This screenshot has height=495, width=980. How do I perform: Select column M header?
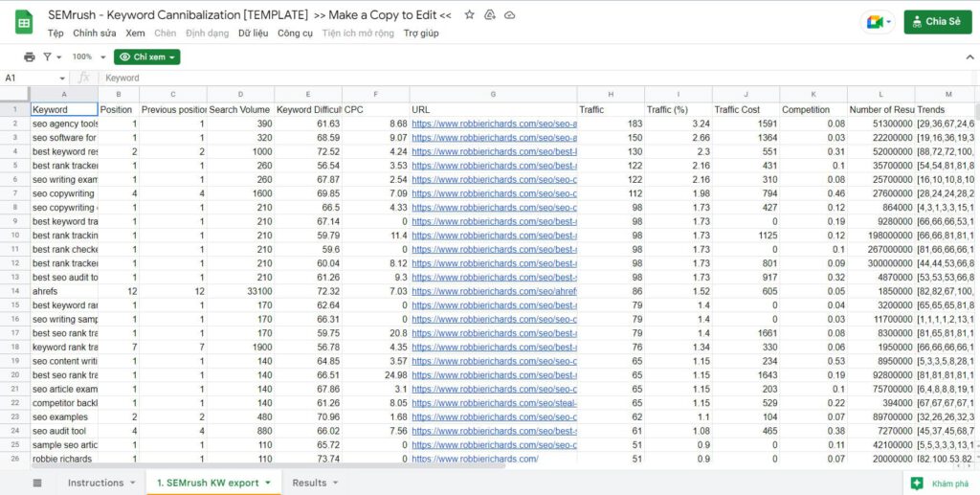pos(947,94)
